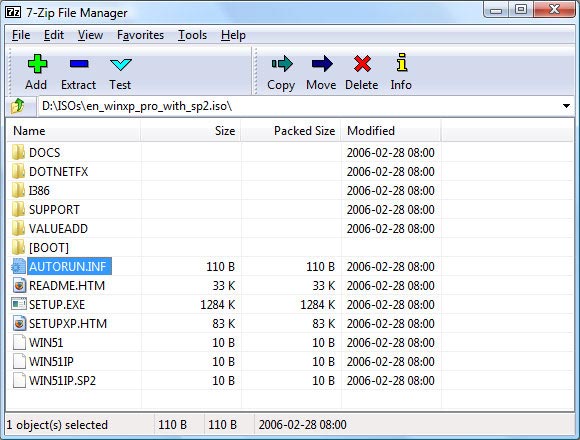The width and height of the screenshot is (580, 440).
Task: Minimize the 7-Zip window
Action: coord(496,10)
